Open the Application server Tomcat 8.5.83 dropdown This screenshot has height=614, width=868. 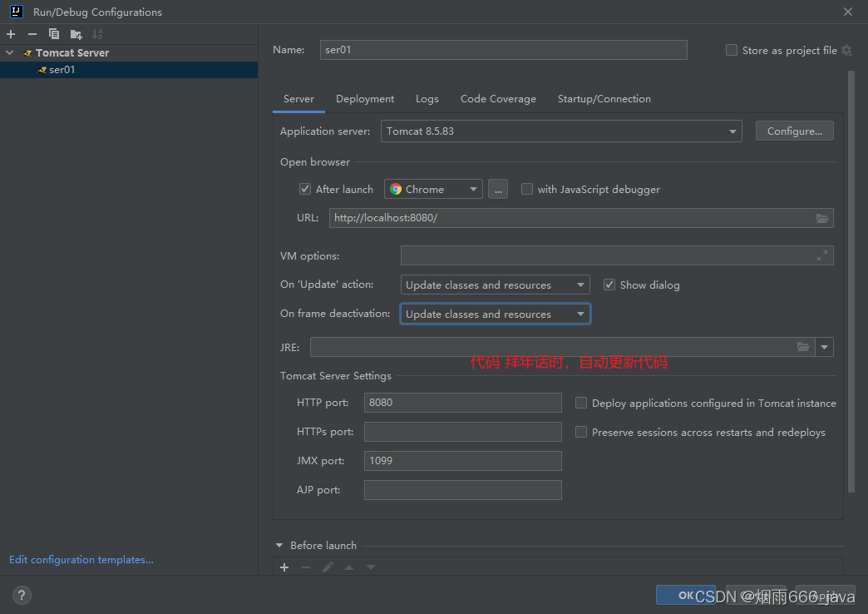pyautogui.click(x=561, y=131)
